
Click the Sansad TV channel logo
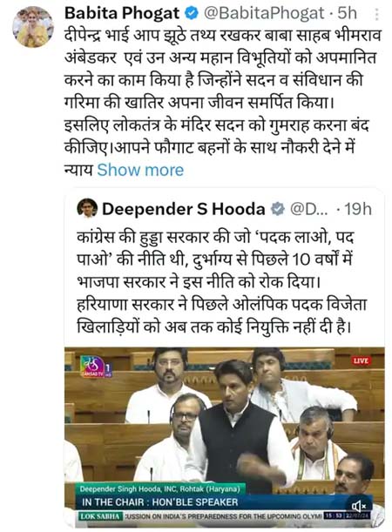[96, 367]
